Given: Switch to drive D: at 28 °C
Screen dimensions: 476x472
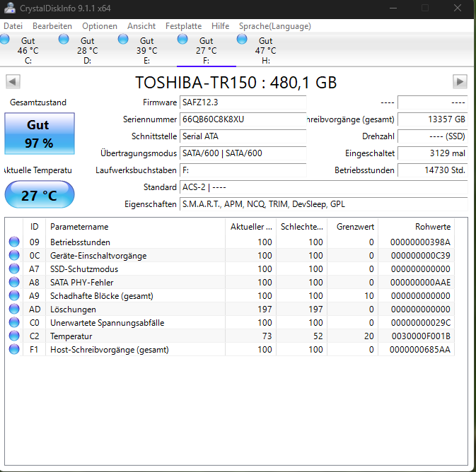Looking at the screenshot, I should point(87,50).
